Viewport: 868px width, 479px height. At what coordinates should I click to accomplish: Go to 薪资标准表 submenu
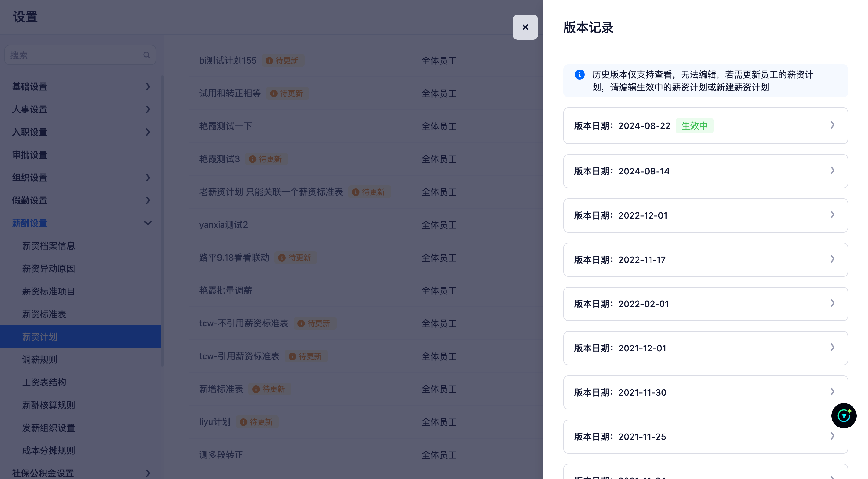[x=80, y=314]
